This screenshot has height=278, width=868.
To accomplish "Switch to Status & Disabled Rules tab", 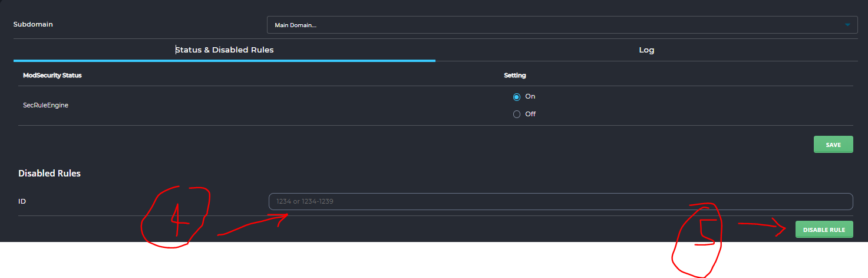I will tap(225, 50).
